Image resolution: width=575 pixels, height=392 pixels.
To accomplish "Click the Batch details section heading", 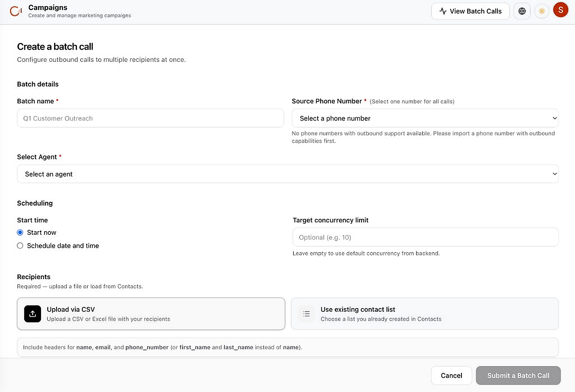I will (x=38, y=84).
